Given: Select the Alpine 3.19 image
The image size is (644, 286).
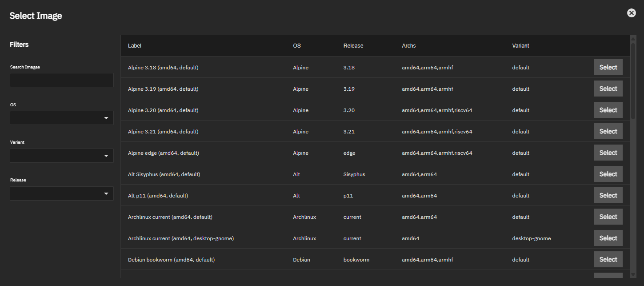Looking at the screenshot, I should 608,89.
